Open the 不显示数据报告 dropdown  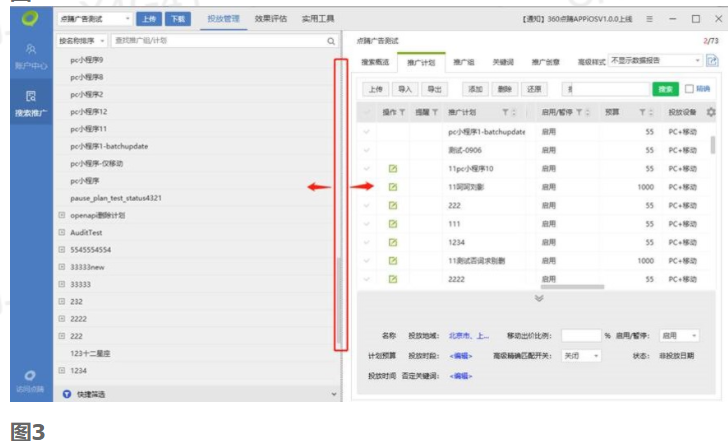(655, 60)
